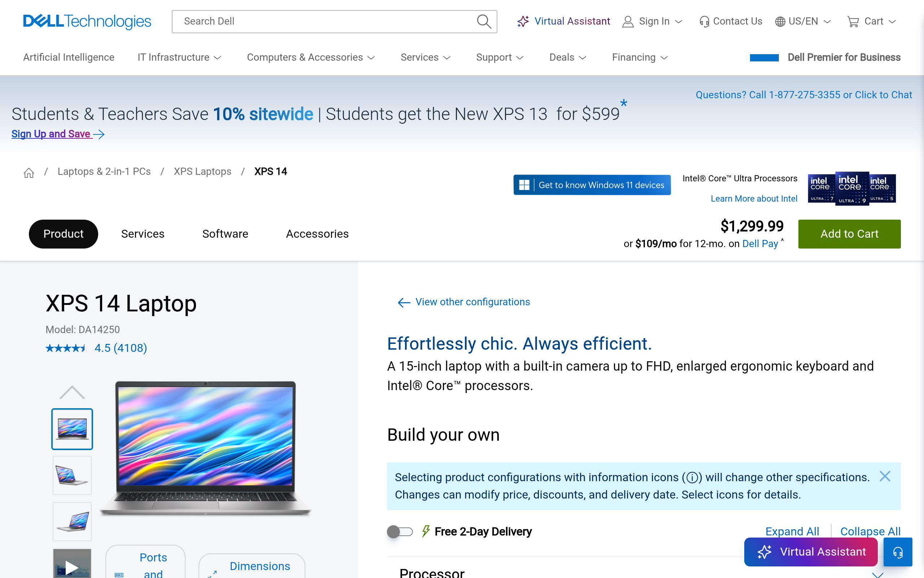Click the star rating icons
The width and height of the screenshot is (924, 578).
[x=66, y=348]
